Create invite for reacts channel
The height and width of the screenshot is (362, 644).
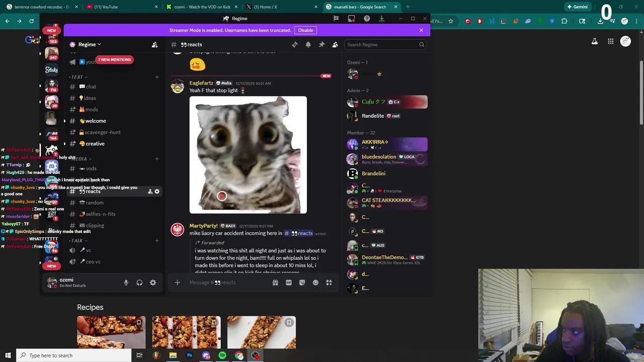tap(150, 192)
